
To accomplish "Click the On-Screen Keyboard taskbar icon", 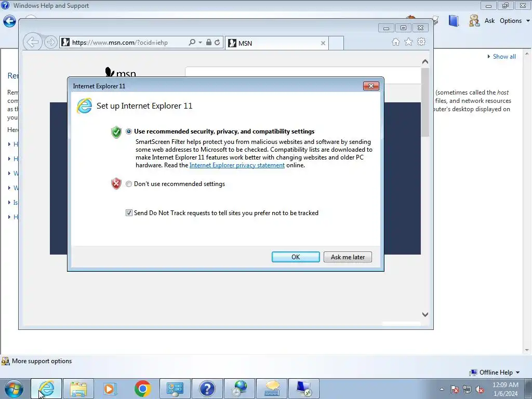I will (x=272, y=389).
